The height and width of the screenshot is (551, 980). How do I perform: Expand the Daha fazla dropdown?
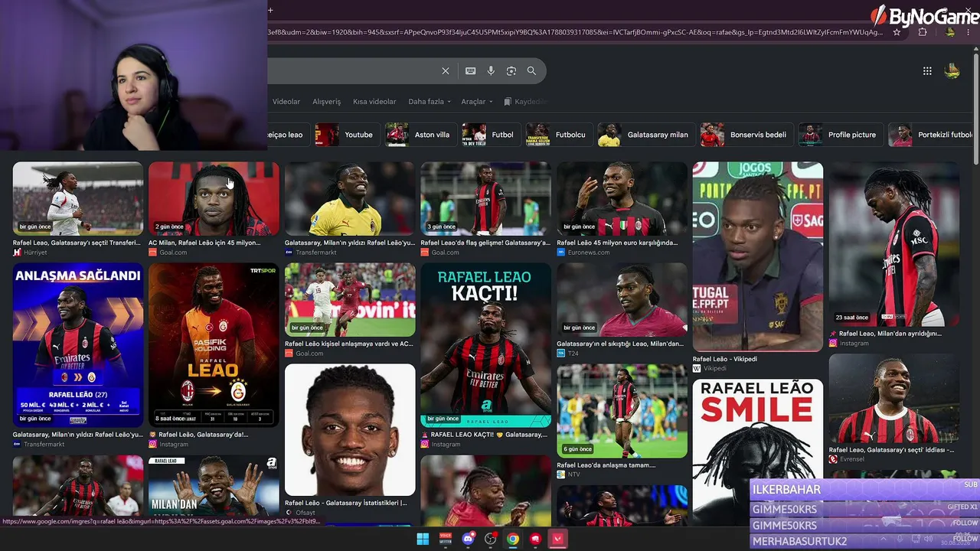point(430,102)
